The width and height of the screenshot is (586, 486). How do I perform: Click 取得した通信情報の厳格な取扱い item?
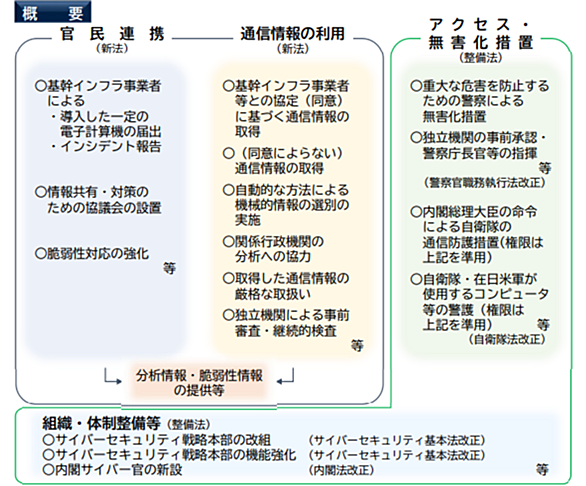click(x=286, y=286)
